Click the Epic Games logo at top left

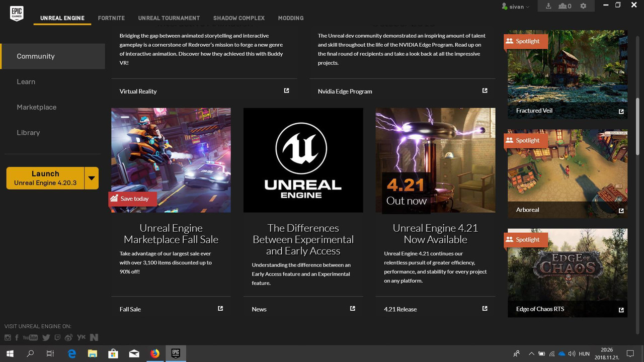tap(17, 14)
